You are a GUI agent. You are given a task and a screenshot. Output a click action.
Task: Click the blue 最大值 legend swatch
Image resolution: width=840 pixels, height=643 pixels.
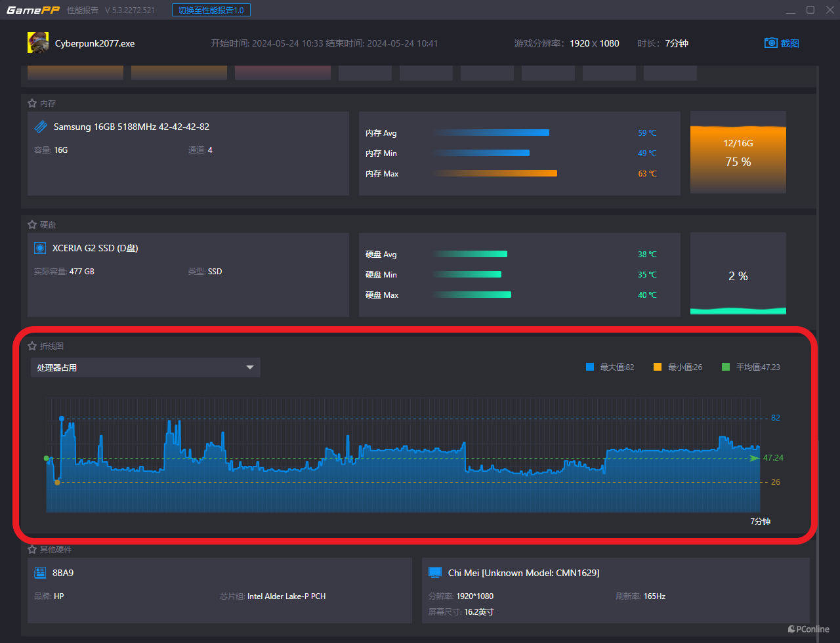click(590, 367)
